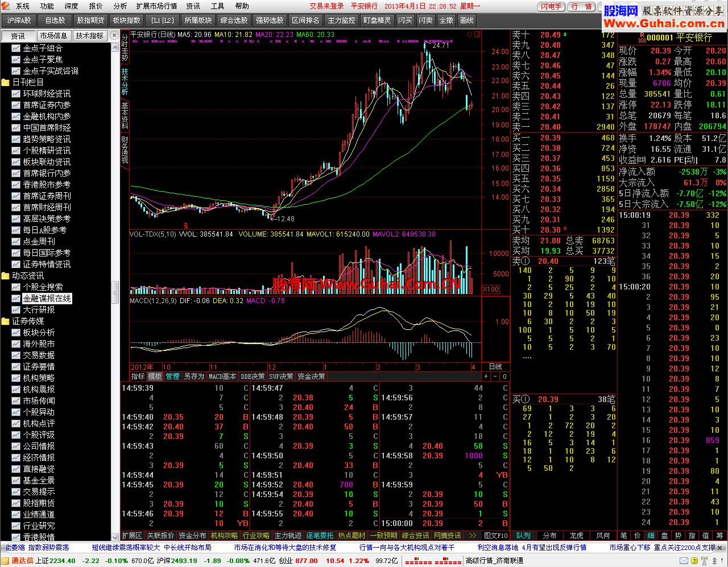Image resolution: width=728 pixels, height=567 pixels.
Task: Click the folder icon of 证券传媒
Action: pos(6,321)
